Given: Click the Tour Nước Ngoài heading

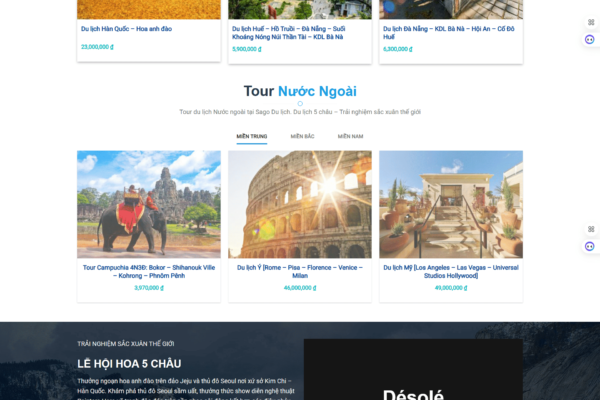Looking at the screenshot, I should [300, 91].
